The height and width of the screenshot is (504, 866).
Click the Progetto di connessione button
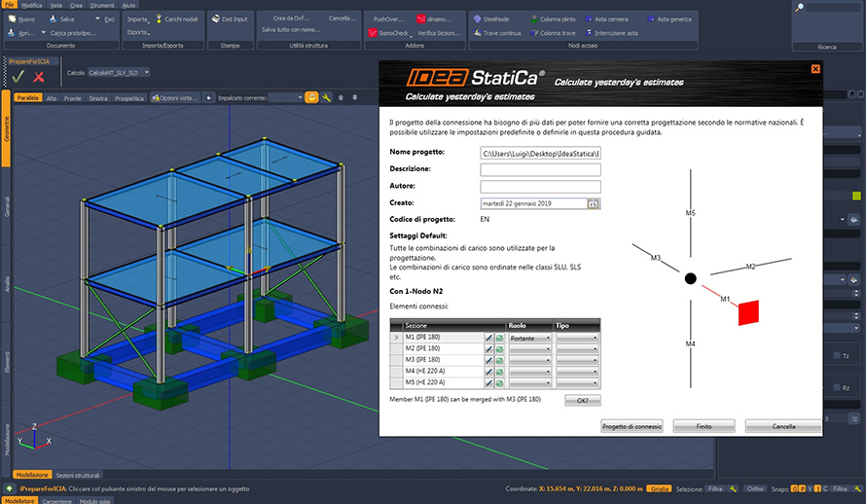tap(631, 426)
